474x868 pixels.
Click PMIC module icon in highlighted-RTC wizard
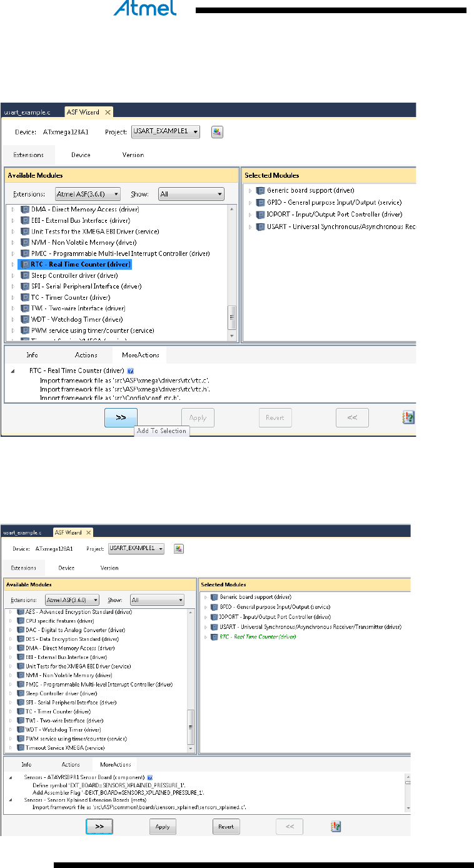click(x=25, y=253)
